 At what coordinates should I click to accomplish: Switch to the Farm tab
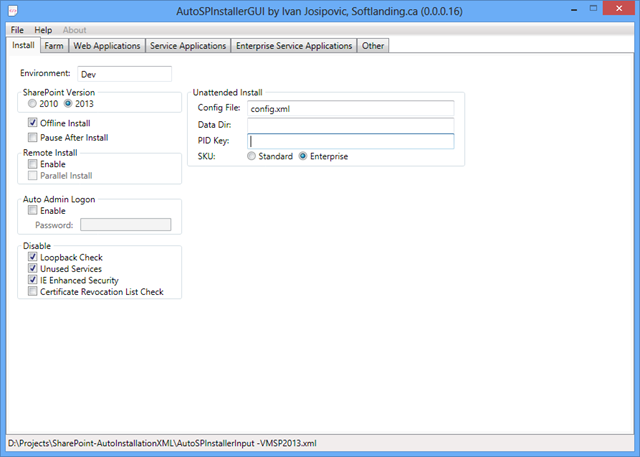54,46
